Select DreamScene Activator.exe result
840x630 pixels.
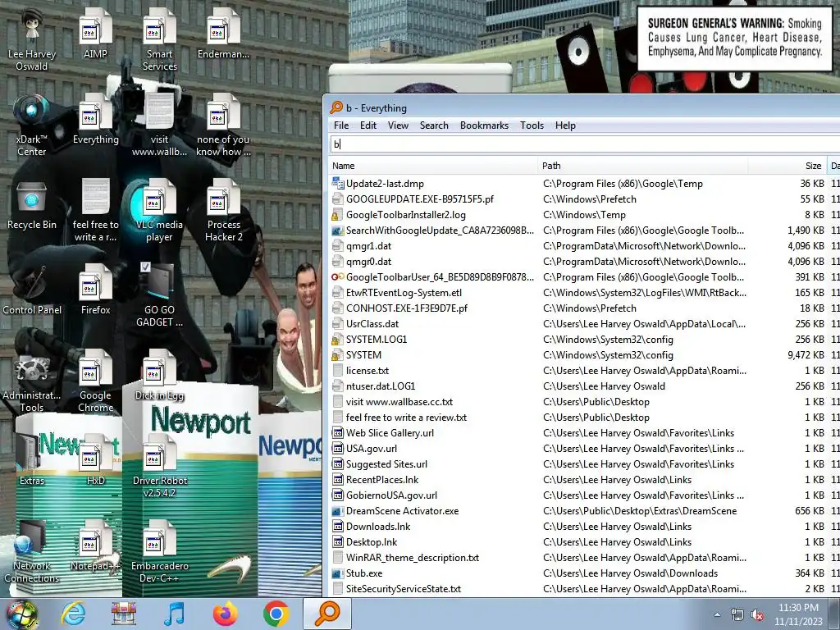584,510
